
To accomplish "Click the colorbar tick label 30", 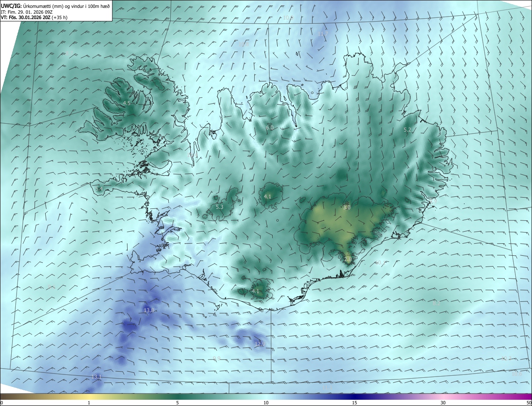I will 443,403.
